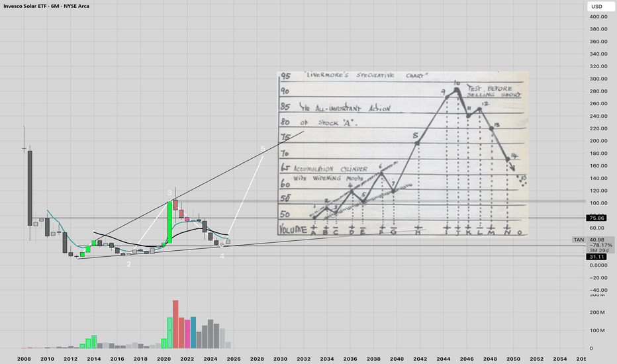
Task: Click the 280.00 price axis label
Action: point(598,91)
